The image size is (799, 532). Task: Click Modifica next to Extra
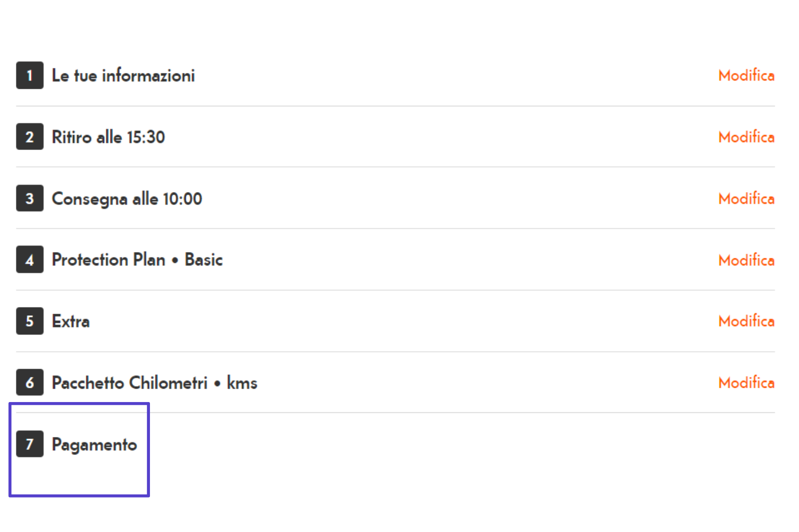[746, 321]
